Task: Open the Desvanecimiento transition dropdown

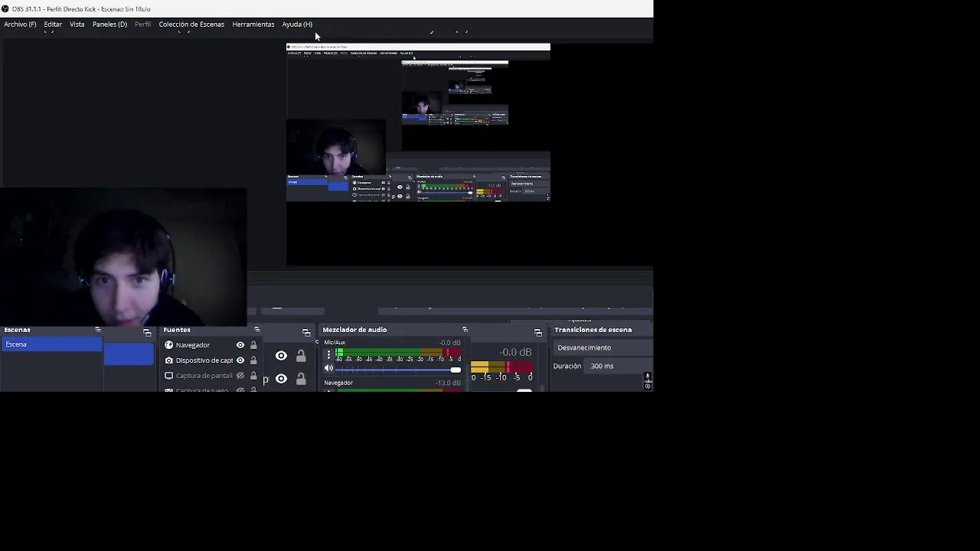Action: [603, 347]
